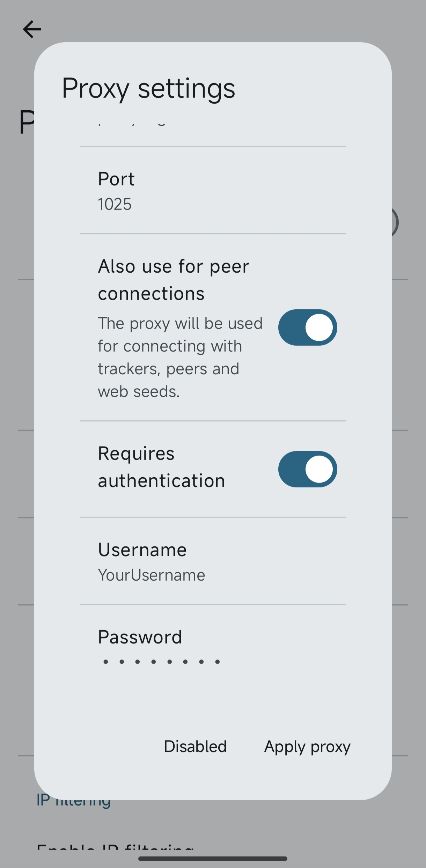Tap the back arrow icon
Screen dimensions: 426x868
(32, 29)
